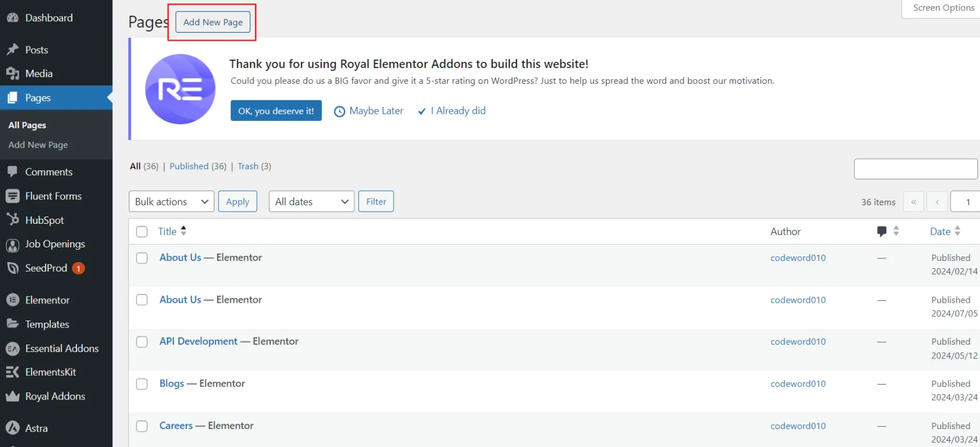The width and height of the screenshot is (980, 447).
Task: Click the Add New Page button at top
Action: (213, 22)
